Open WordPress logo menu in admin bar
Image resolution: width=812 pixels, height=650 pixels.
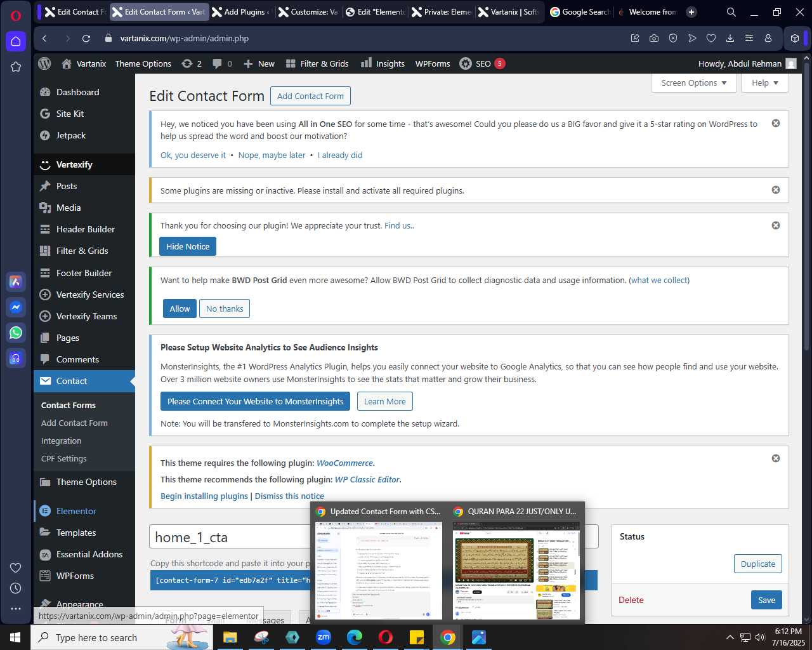(x=44, y=63)
